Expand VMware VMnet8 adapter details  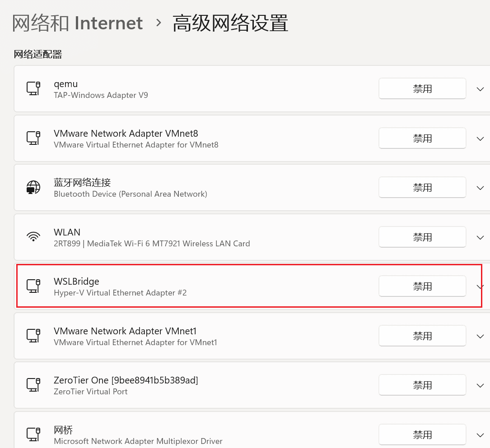[x=480, y=139]
